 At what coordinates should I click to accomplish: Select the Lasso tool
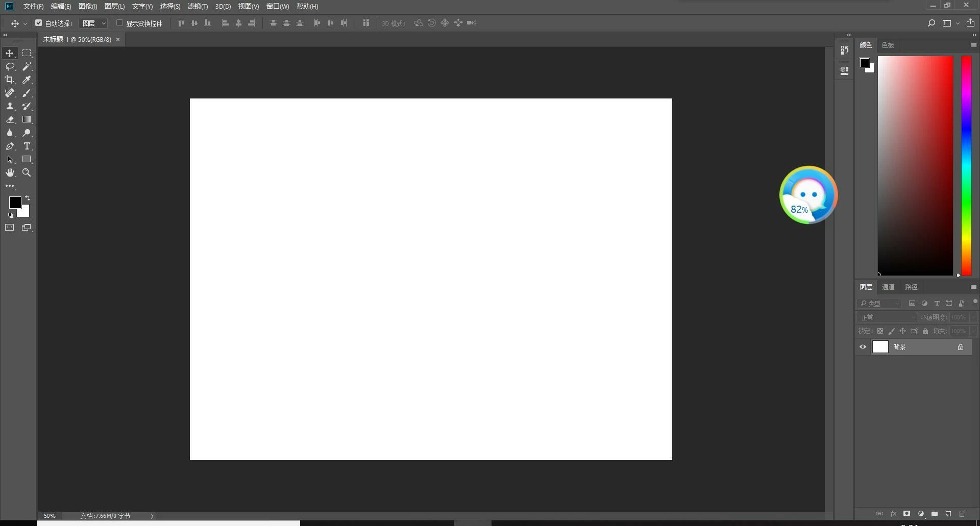[10, 66]
